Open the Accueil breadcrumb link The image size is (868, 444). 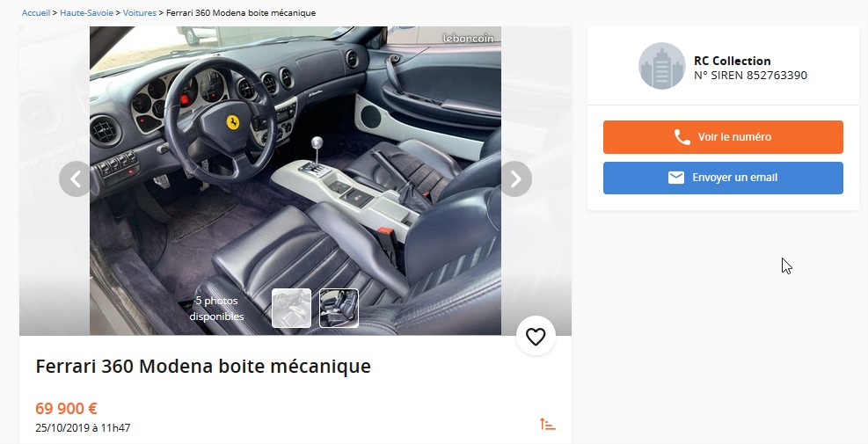(36, 12)
